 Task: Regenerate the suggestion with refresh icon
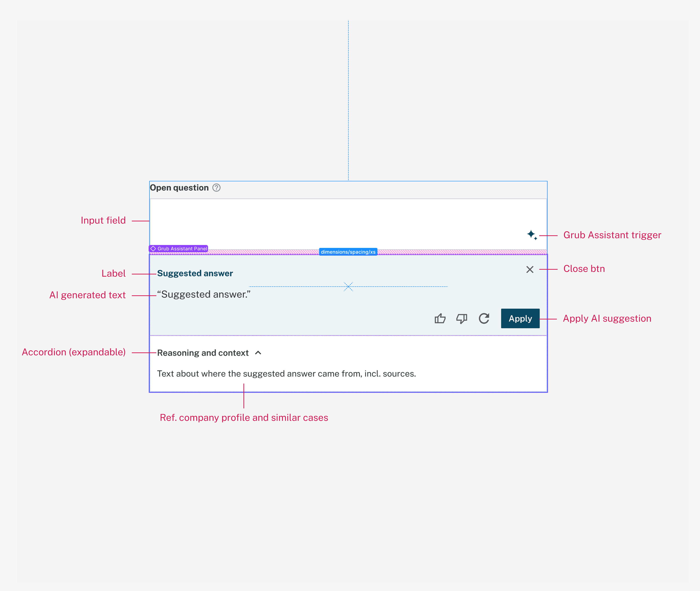click(x=484, y=318)
